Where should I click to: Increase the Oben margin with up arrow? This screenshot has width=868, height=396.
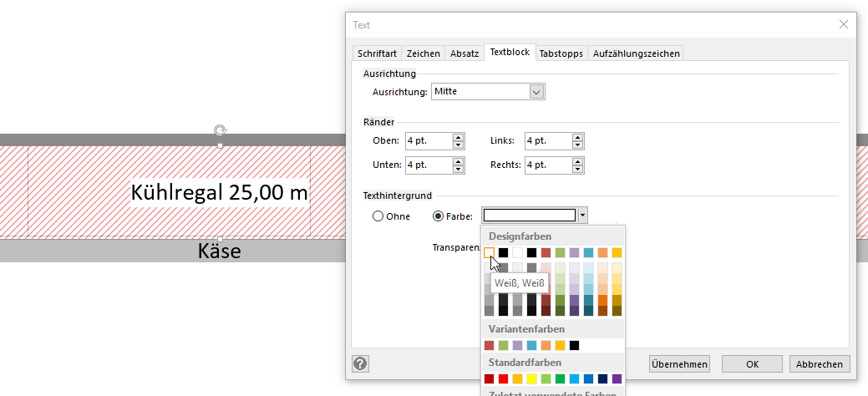[x=458, y=136]
